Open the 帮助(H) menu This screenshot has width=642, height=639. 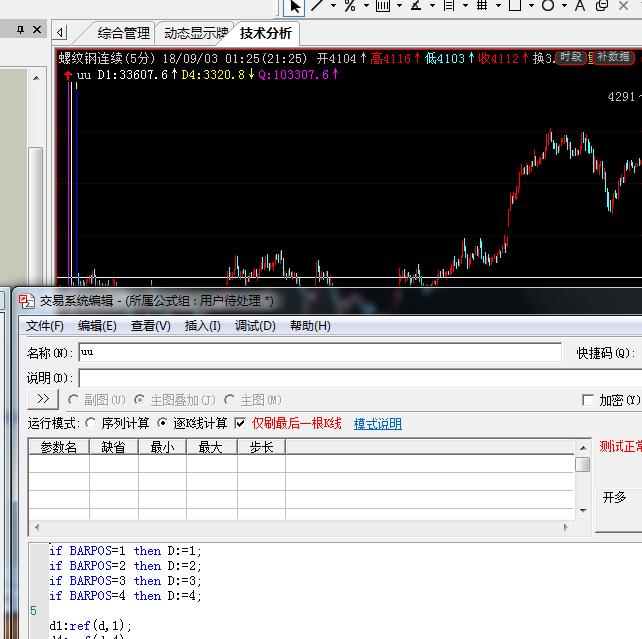pos(310,326)
